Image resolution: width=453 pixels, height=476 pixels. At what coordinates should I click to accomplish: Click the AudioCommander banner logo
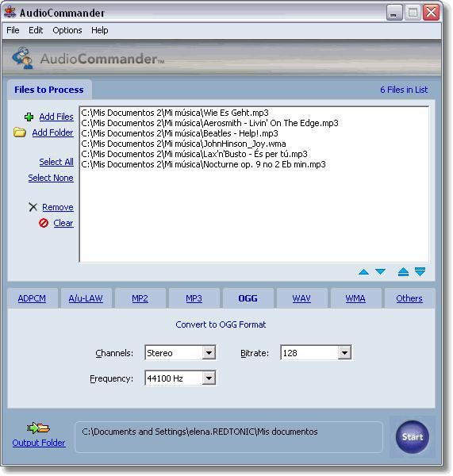click(x=22, y=58)
